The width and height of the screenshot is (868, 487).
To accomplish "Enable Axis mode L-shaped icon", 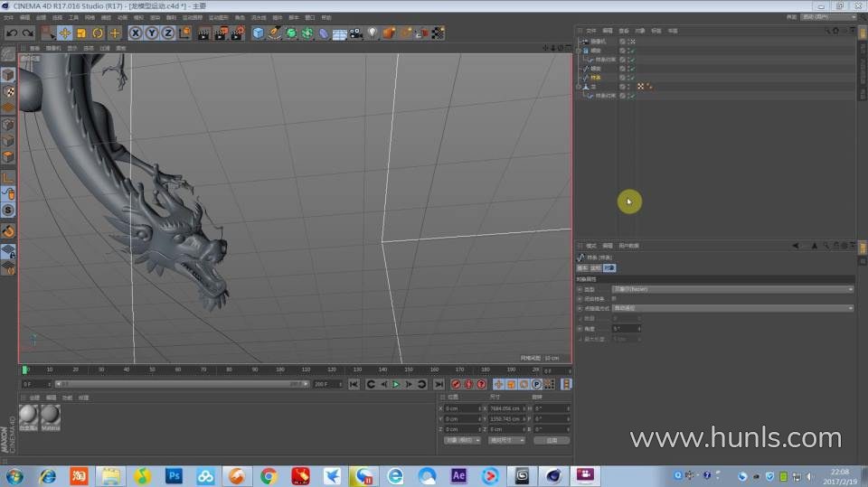I will [8, 178].
